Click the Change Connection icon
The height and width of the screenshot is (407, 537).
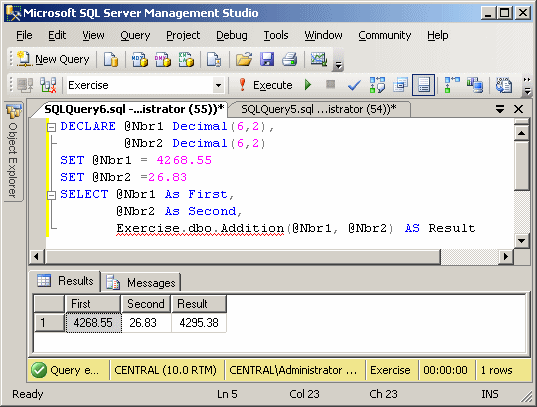click(x=48, y=85)
